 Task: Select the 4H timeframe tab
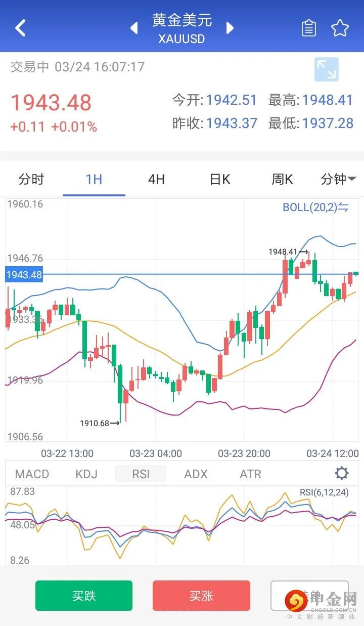(x=156, y=179)
